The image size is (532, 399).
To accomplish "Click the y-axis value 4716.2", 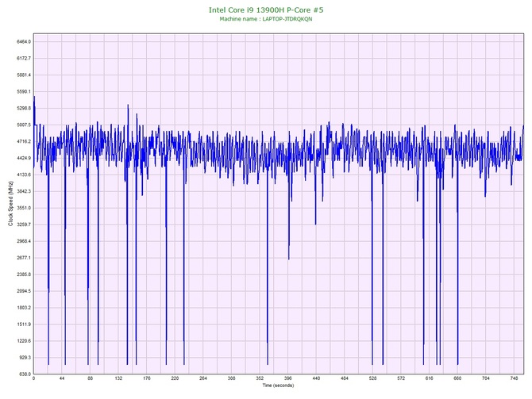I will coord(24,141).
